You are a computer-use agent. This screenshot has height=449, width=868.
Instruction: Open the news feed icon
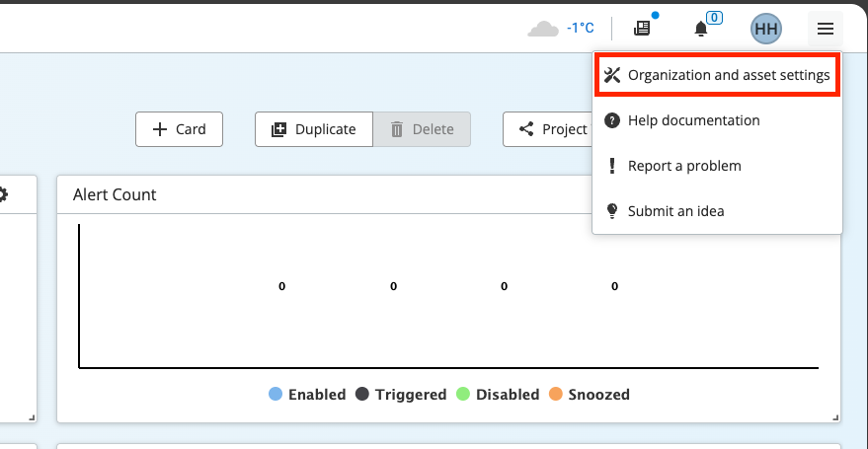(x=643, y=29)
